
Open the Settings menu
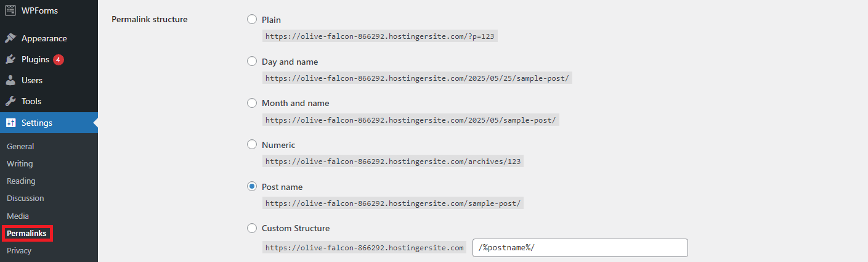[x=49, y=123]
